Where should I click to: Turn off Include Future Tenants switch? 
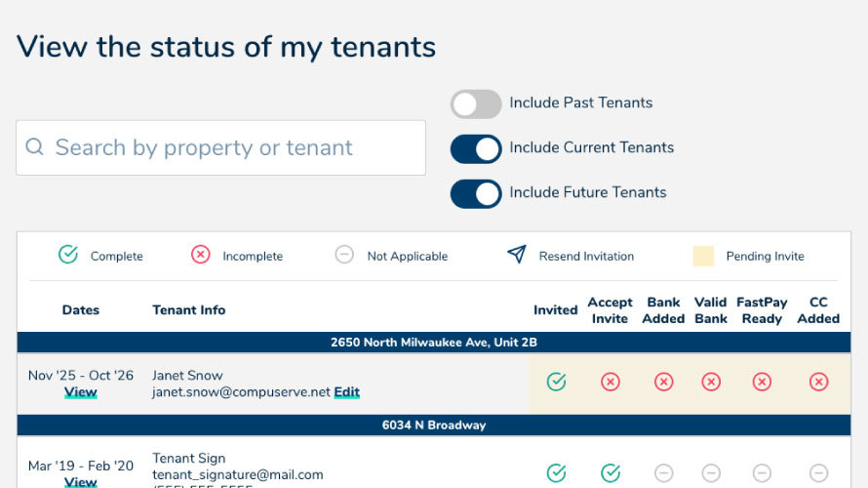tap(476, 193)
